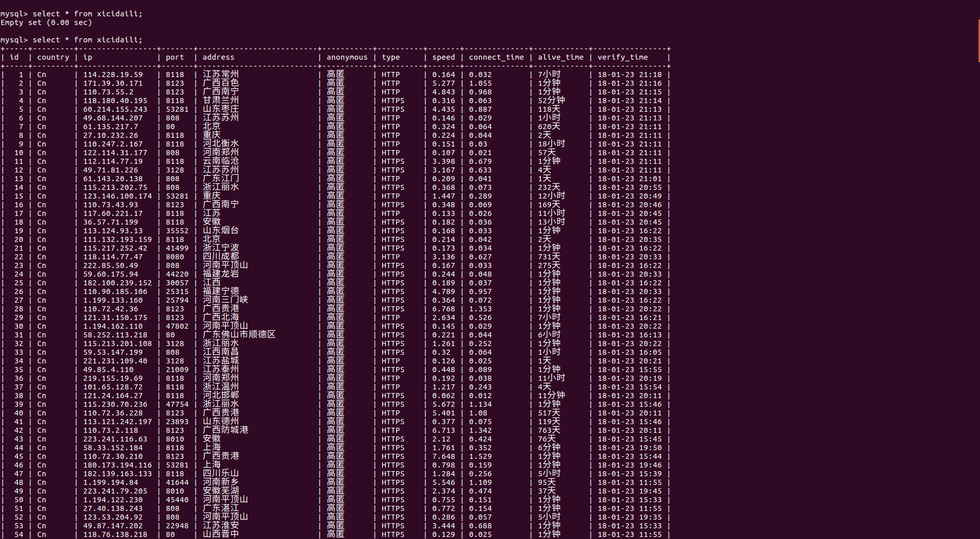Click port value 22948
Screen dimensions: 980x539
(177, 526)
